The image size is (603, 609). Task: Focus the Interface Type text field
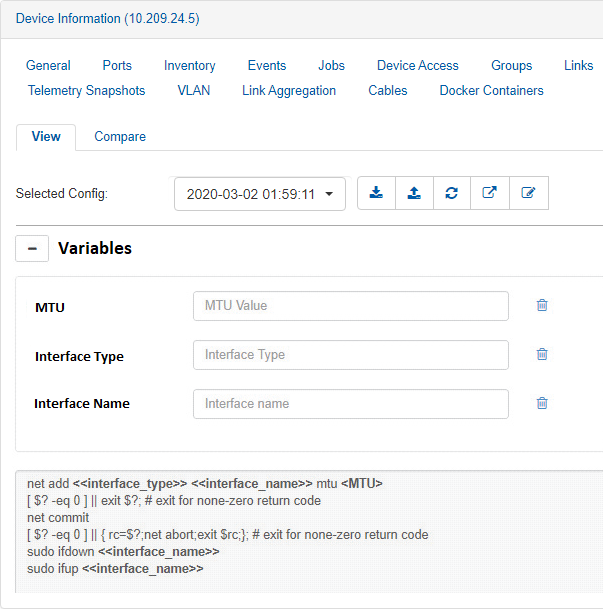350,355
